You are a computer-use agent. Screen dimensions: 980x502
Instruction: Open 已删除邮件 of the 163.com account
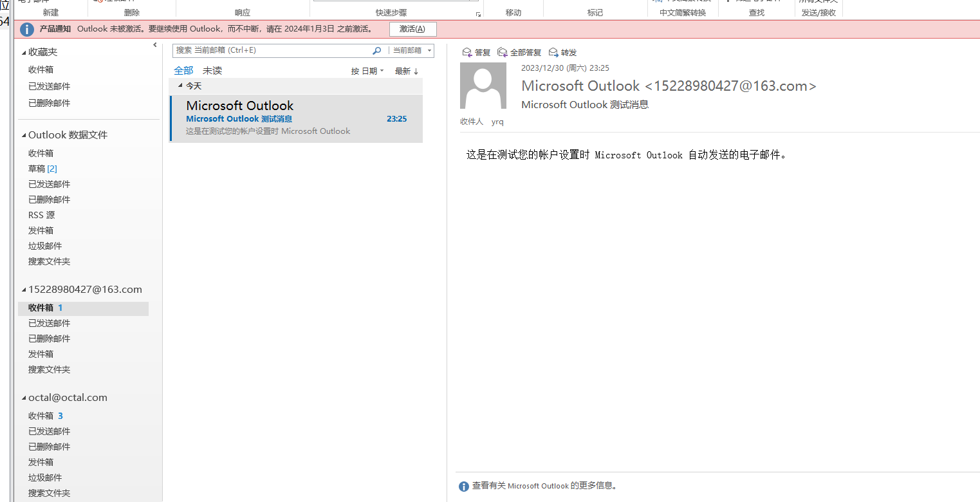pos(50,339)
